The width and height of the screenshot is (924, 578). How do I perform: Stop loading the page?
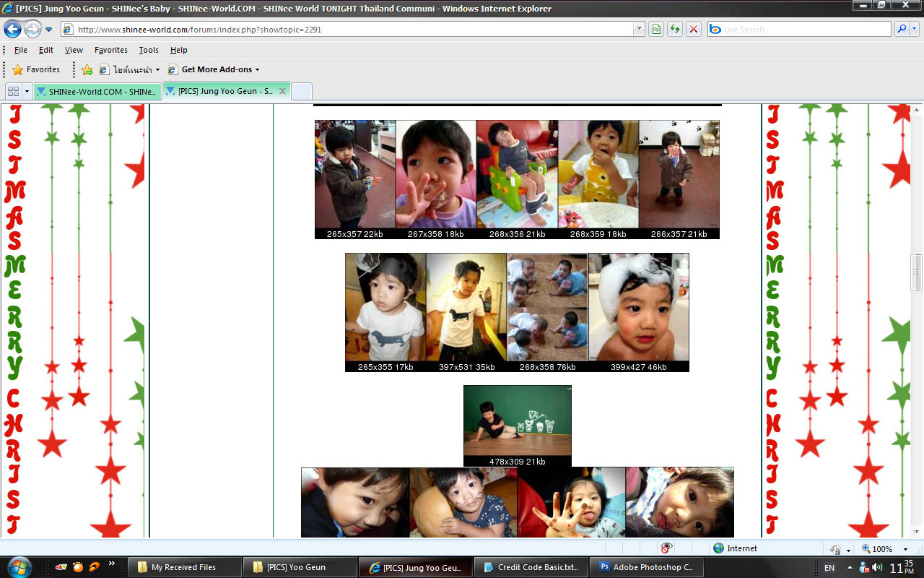[x=694, y=30]
